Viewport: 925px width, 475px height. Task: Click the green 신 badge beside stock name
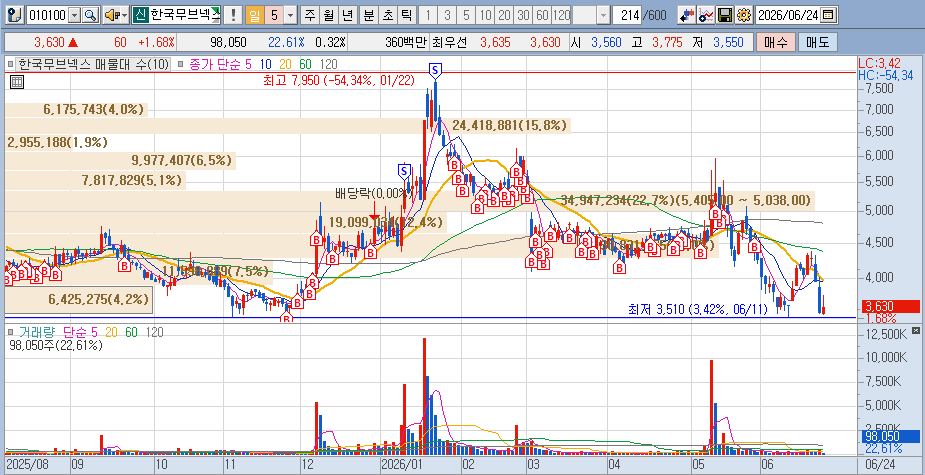pyautogui.click(x=140, y=15)
